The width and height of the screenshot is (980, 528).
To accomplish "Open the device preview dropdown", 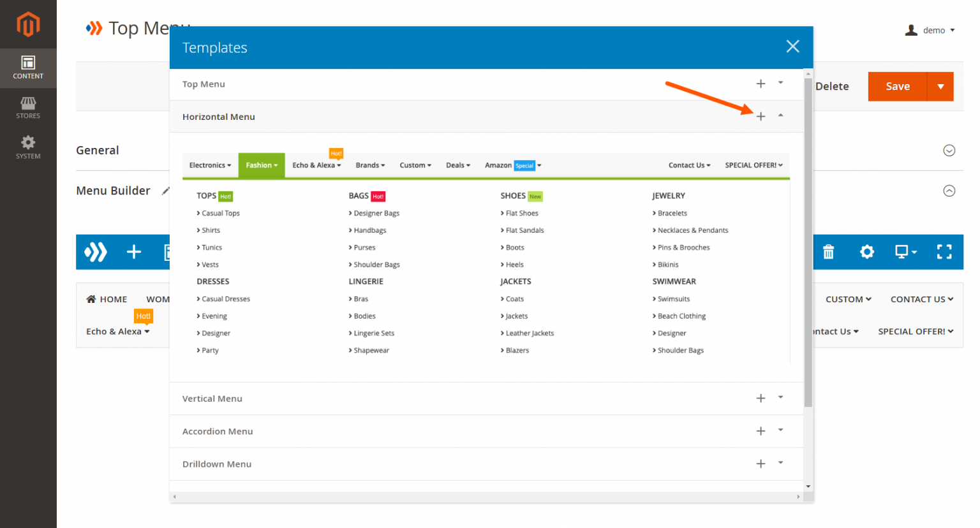I will (905, 252).
